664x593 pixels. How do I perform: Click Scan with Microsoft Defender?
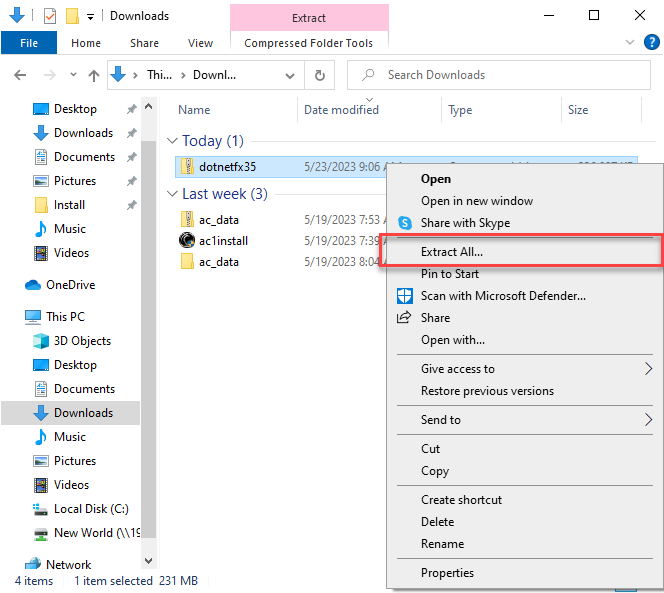point(503,296)
